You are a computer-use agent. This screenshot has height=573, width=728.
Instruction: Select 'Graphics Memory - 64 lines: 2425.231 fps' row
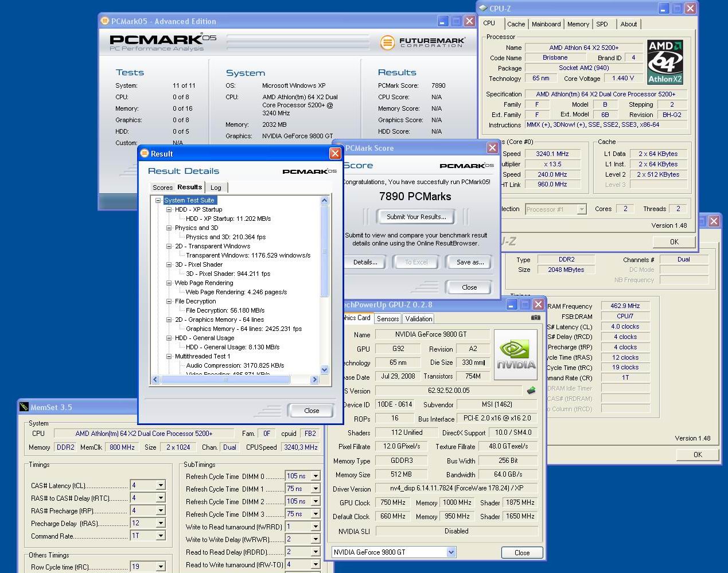click(x=244, y=329)
